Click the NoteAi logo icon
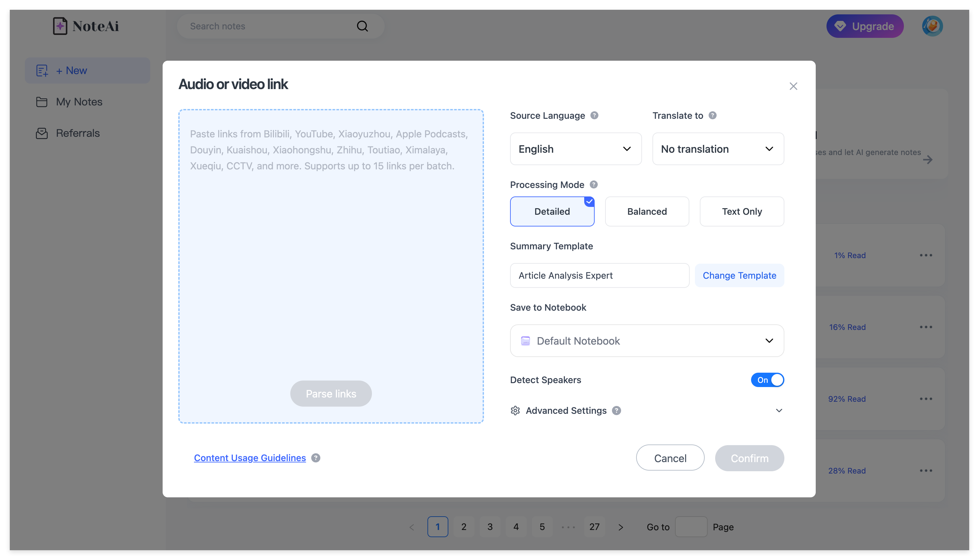This screenshot has height=560, width=979. tap(60, 26)
